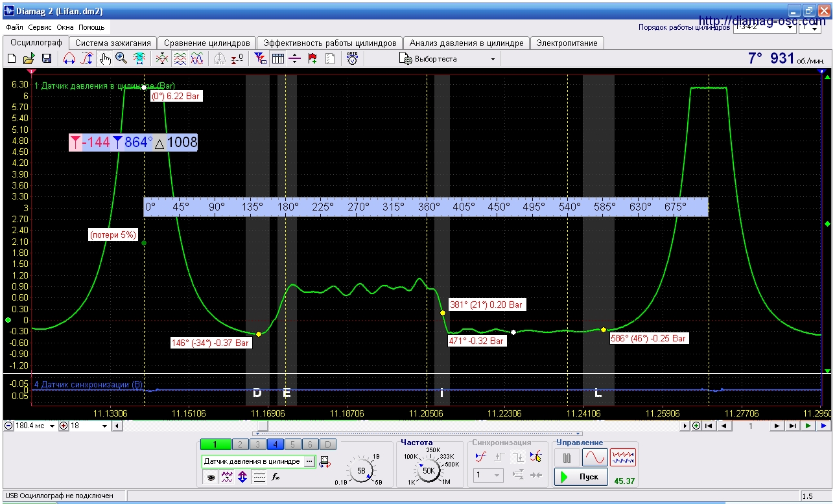The image size is (835, 504).
Task: Click the sync cursor-pick icon in Синхронизация
Action: [535, 457]
